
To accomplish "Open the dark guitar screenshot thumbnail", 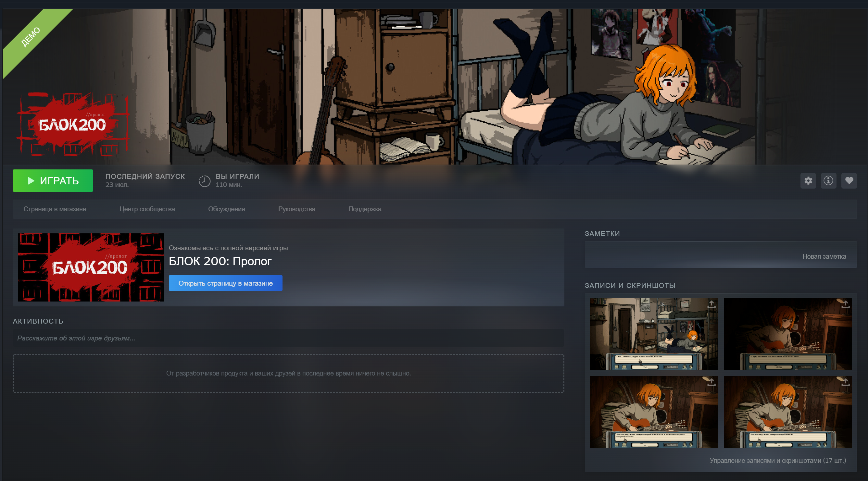I will 788,334.
